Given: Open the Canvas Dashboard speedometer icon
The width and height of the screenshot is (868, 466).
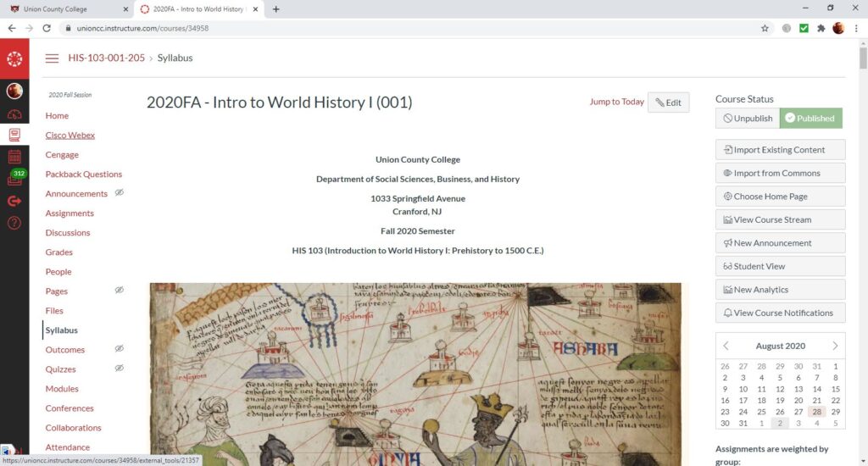Looking at the screenshot, I should tap(14, 114).
